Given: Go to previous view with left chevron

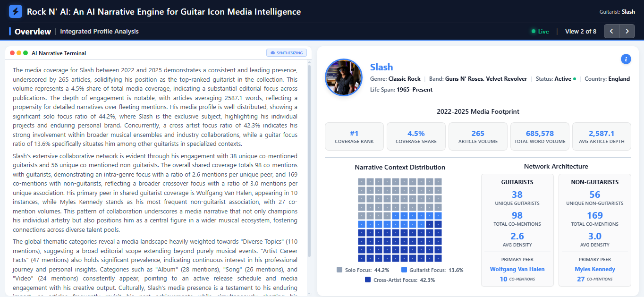Looking at the screenshot, I should coord(611,31).
